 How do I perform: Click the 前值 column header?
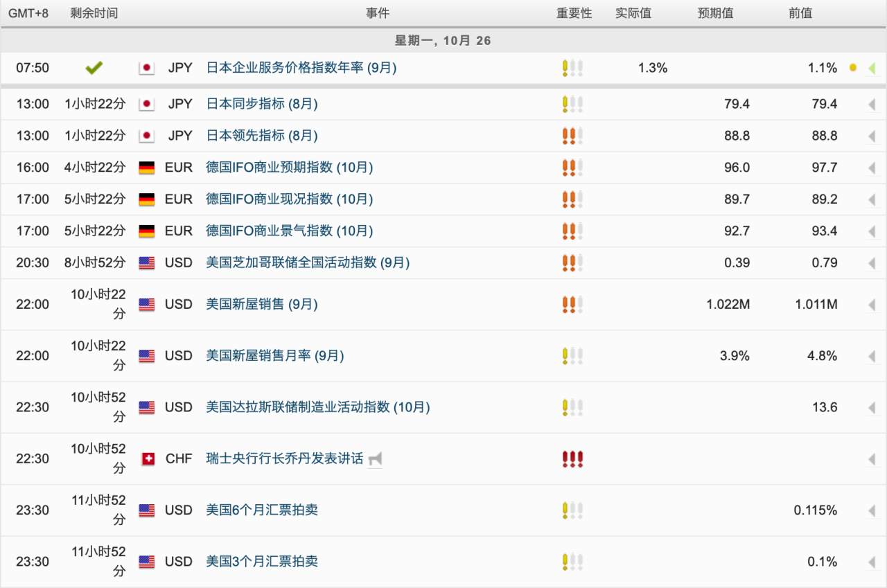coord(800,13)
